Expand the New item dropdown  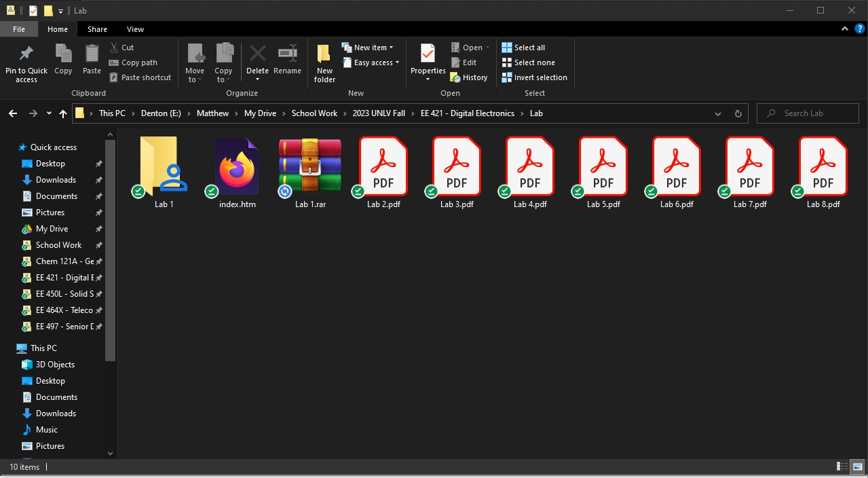[x=370, y=48]
